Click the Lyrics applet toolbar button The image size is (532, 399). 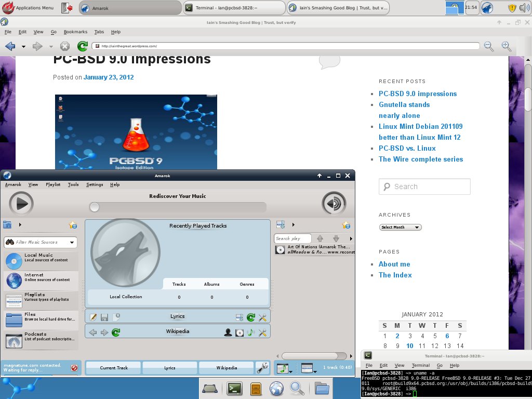click(x=170, y=368)
